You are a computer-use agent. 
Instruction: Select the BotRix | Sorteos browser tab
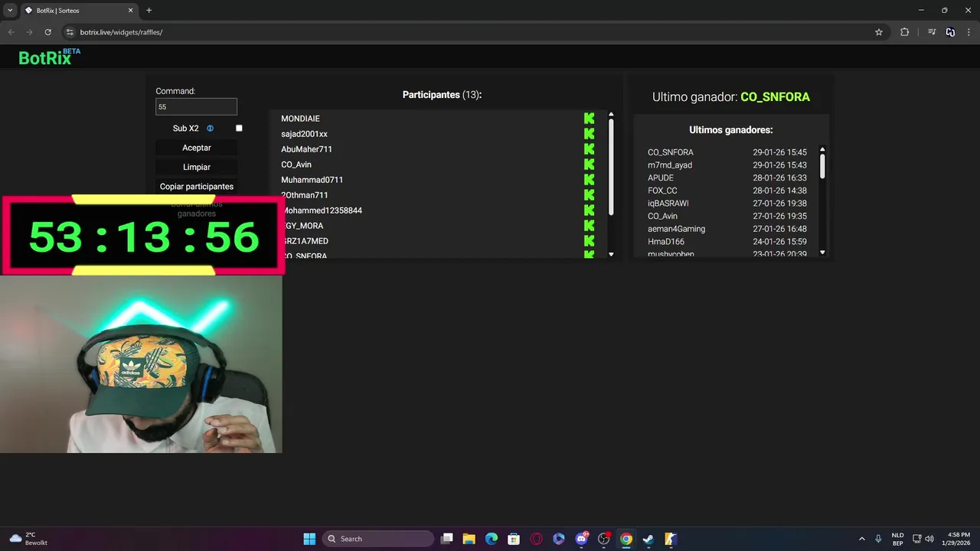[78, 11]
